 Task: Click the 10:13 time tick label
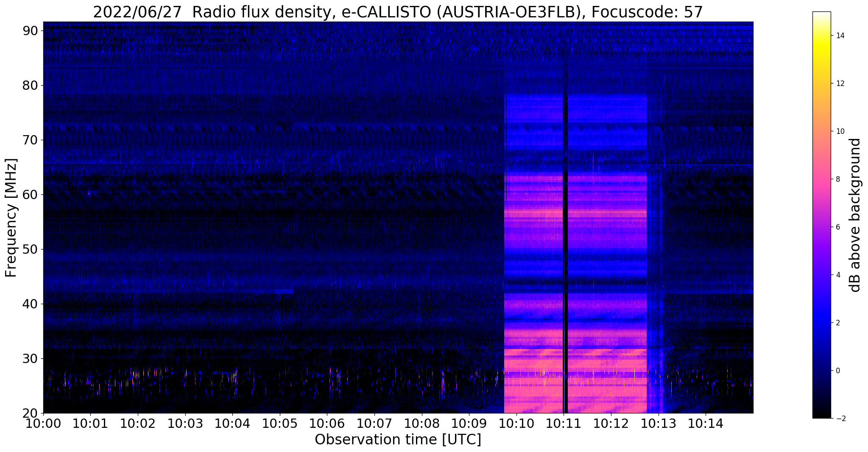pyautogui.click(x=659, y=423)
